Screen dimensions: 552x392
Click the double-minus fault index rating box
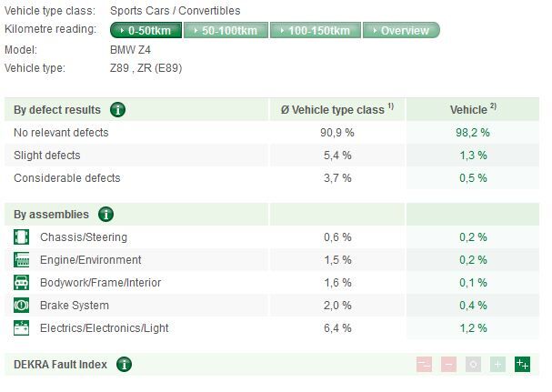click(x=424, y=365)
